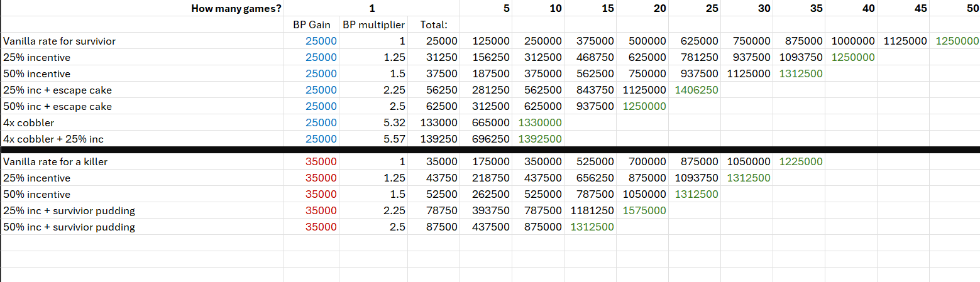
Task: Select the 696250 cell
Action: coord(486,139)
